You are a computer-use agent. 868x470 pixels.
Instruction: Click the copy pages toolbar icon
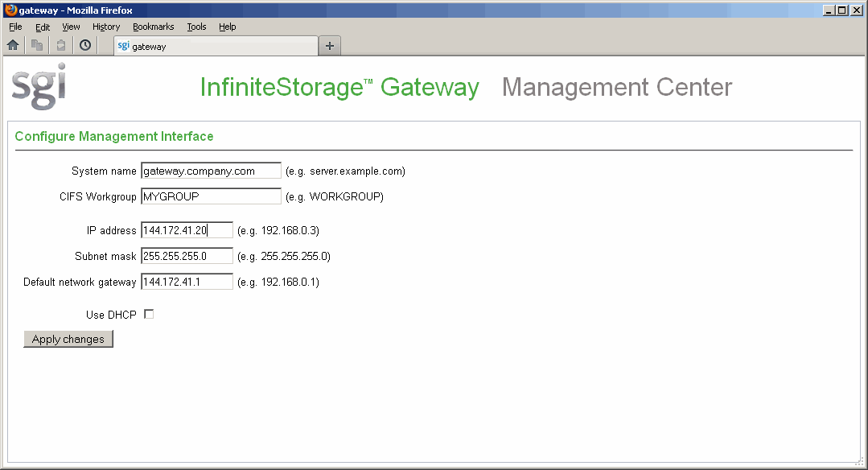[37, 45]
